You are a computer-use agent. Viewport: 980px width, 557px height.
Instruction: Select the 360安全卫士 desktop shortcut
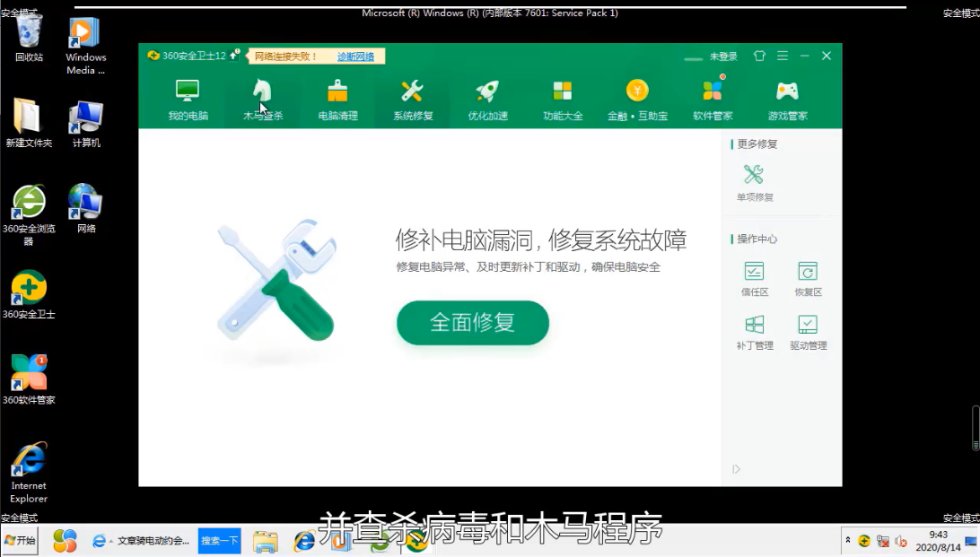29,295
